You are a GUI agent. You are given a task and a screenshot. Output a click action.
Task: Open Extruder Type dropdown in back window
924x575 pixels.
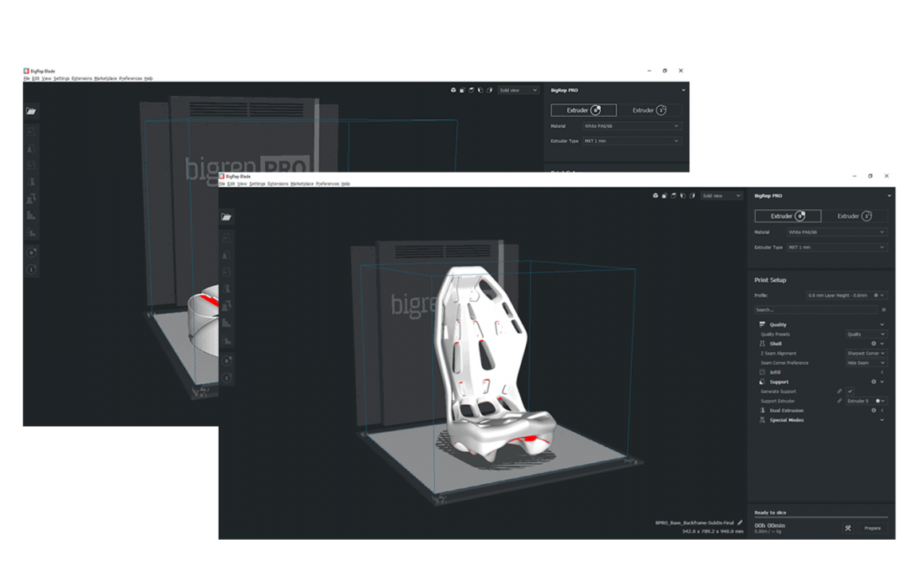[x=632, y=141]
